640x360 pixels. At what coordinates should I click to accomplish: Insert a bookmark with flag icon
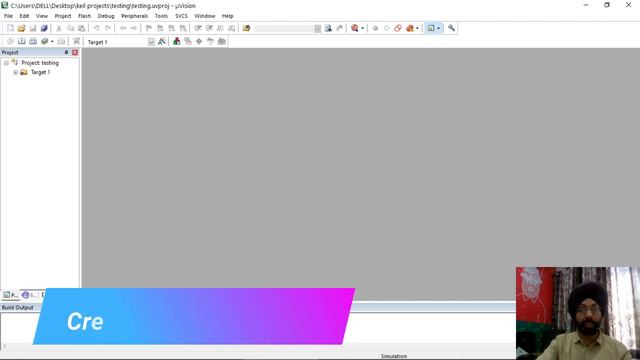coord(149,28)
